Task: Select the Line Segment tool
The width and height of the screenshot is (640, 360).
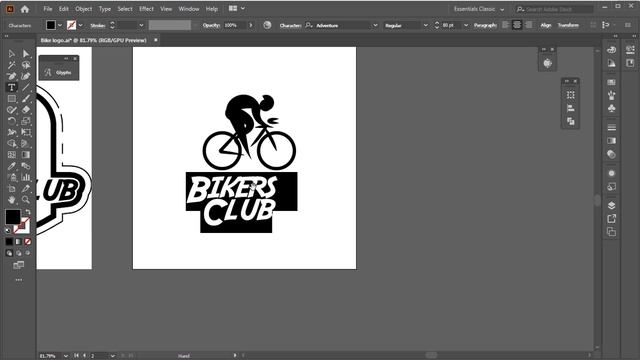Action: click(26, 87)
